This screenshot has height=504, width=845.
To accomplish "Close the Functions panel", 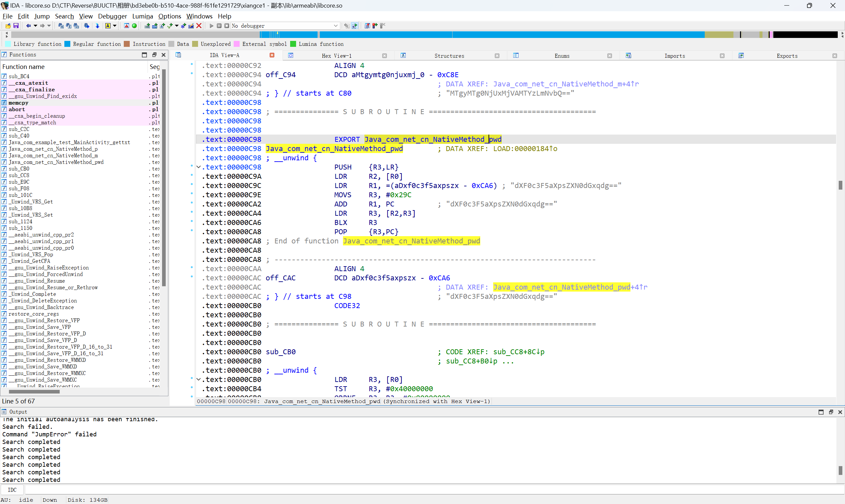I will (163, 55).
